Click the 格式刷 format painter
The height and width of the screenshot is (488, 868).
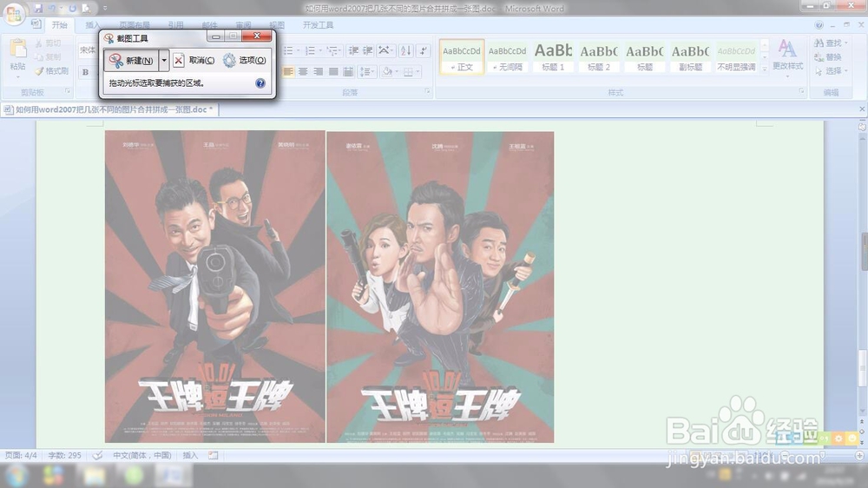51,71
